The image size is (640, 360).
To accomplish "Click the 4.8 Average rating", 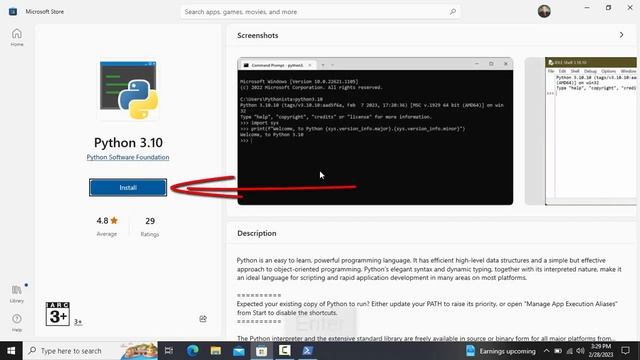I will pos(107,226).
